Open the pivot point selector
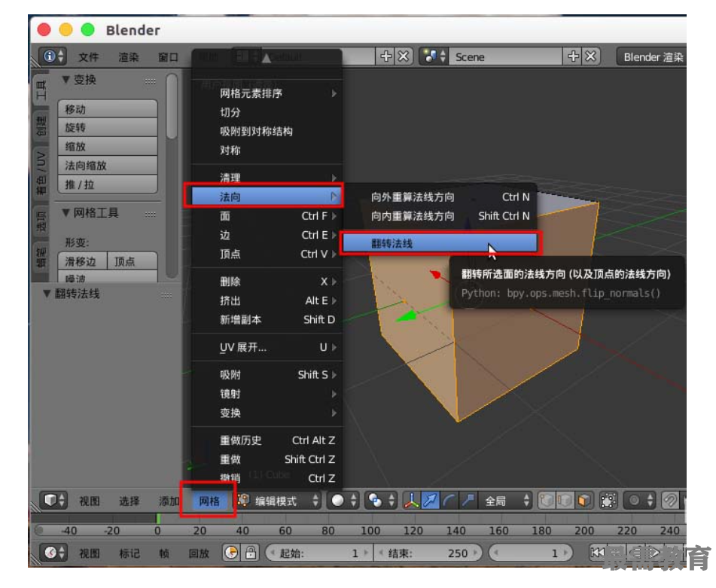The width and height of the screenshot is (716, 588). [x=381, y=501]
